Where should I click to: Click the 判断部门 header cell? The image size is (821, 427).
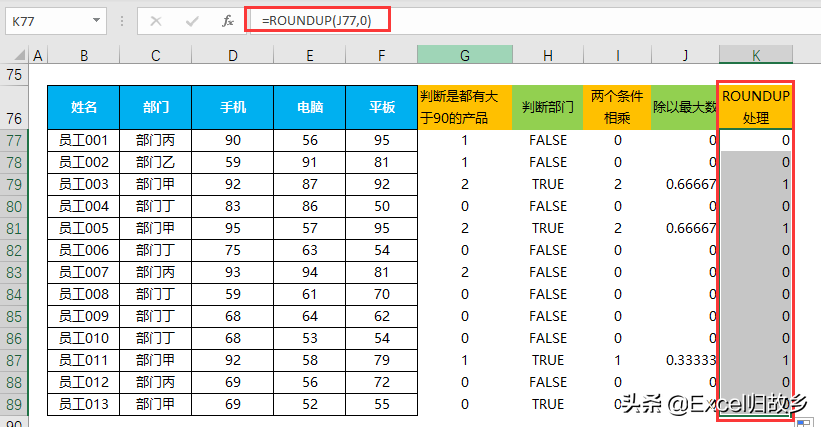click(548, 107)
